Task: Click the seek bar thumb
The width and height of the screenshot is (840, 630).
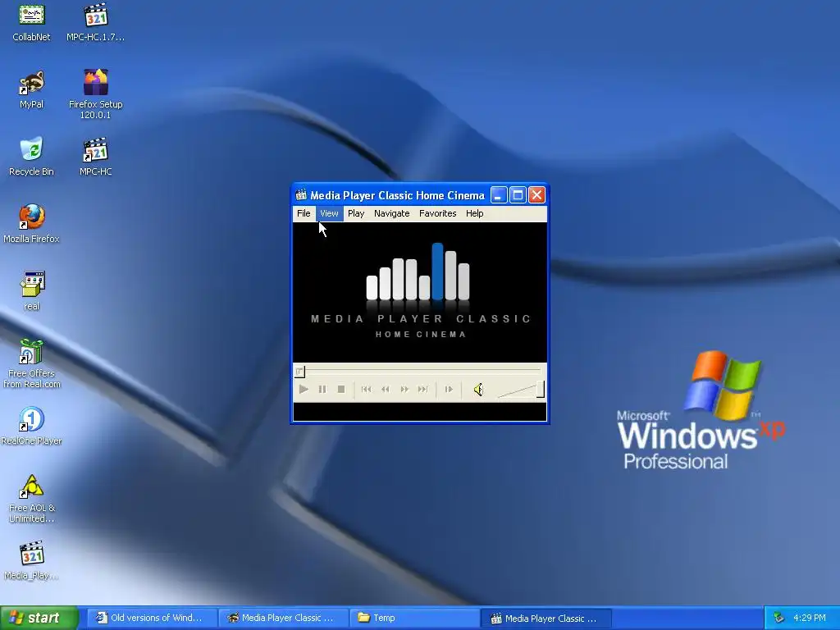Action: click(x=299, y=371)
